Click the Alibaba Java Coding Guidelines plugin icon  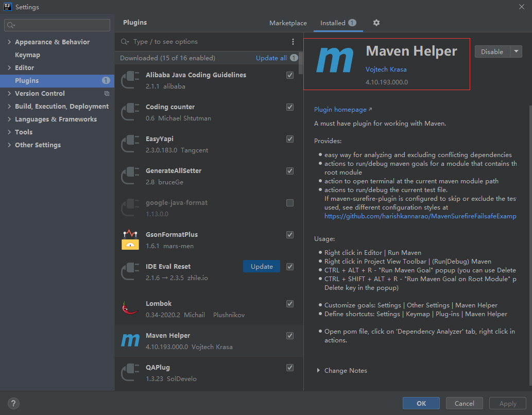click(x=130, y=80)
